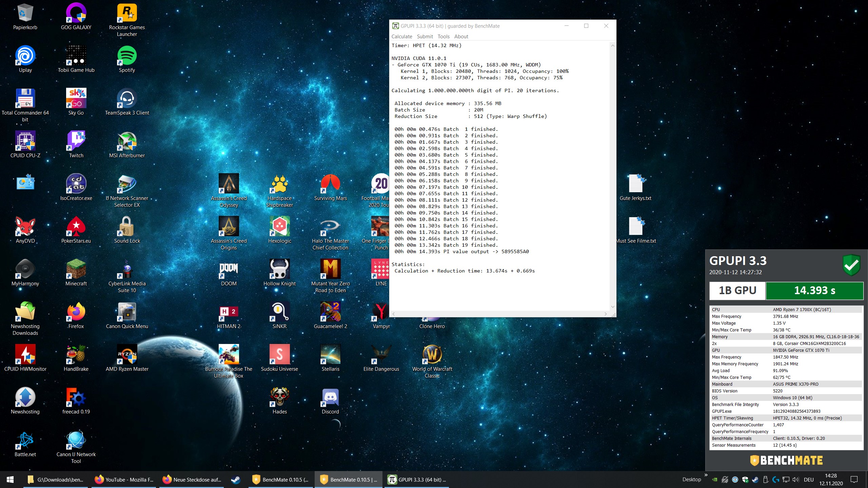Click GPUPI vertical scrollbar up arrow

[613, 45]
